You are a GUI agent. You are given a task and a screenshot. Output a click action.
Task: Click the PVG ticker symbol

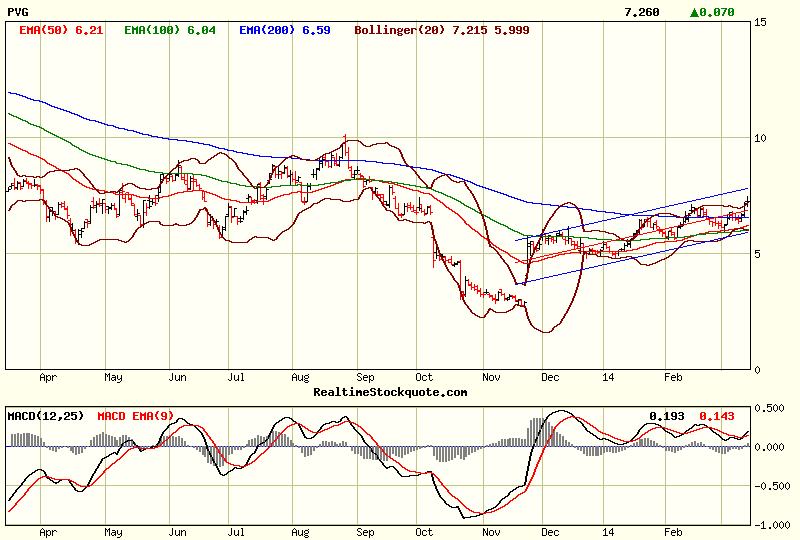(18, 12)
